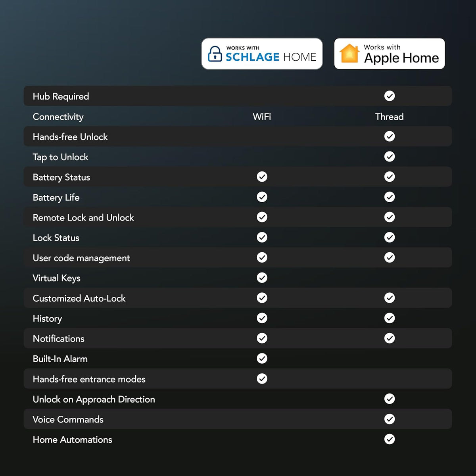The height and width of the screenshot is (476, 476).
Task: Click the Schlage Home padlock logo icon
Action: [215, 54]
